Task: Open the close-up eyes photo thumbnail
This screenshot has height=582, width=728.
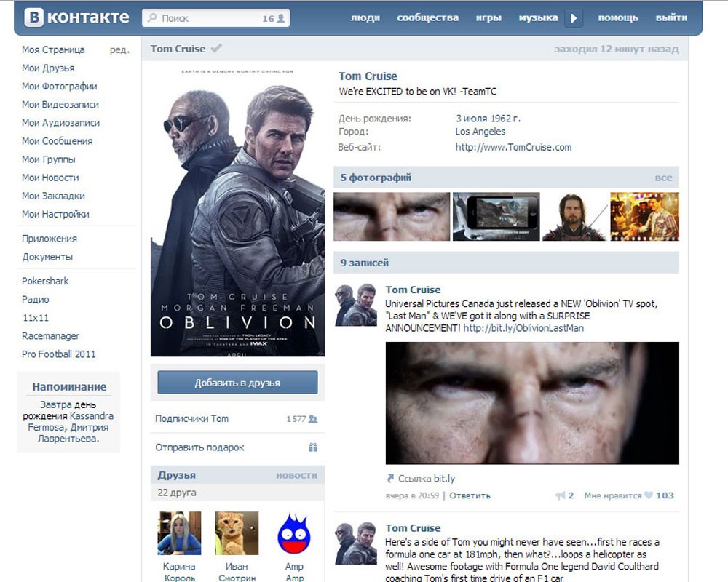Action: 392,216
